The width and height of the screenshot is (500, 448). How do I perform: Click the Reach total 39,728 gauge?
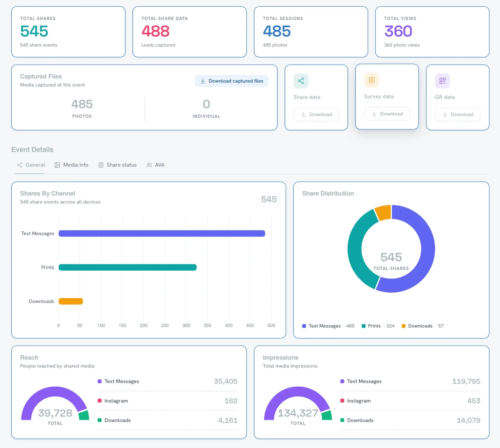55,403
